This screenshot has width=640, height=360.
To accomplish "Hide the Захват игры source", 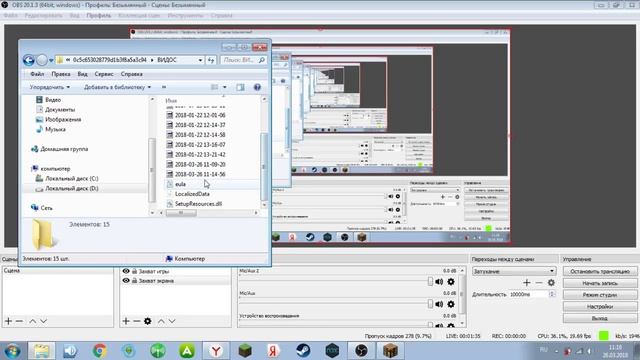I will coord(126,271).
